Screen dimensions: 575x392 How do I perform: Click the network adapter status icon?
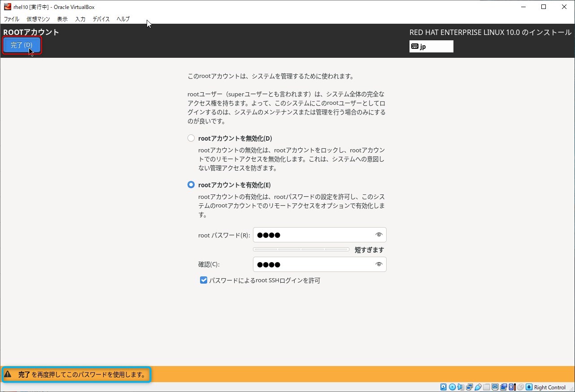pyautogui.click(x=469, y=387)
